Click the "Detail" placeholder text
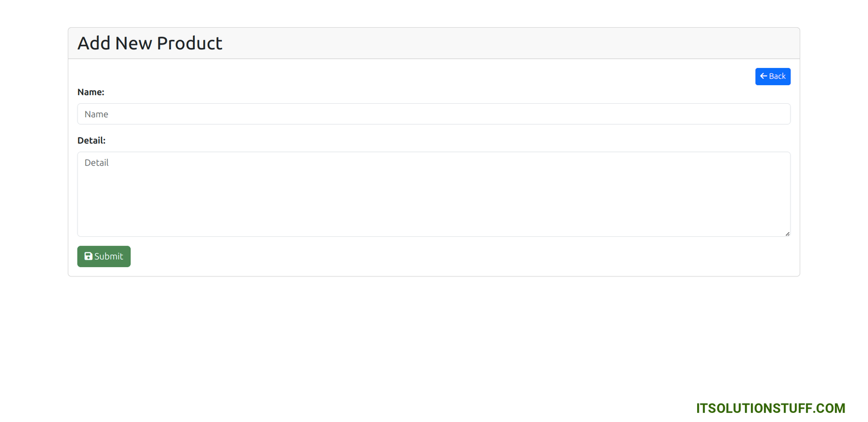Viewport: 868px width, 422px height. (x=97, y=163)
